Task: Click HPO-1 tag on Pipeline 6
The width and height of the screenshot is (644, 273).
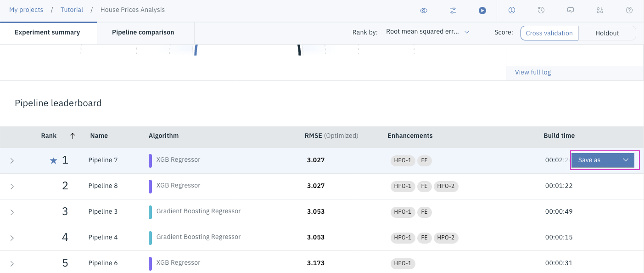Action: pos(403,263)
